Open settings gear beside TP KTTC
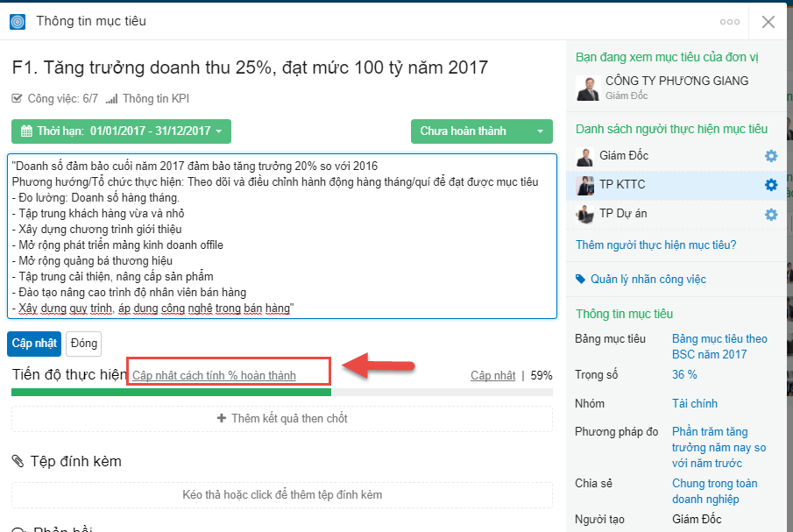This screenshot has height=532, width=793. 770,185
